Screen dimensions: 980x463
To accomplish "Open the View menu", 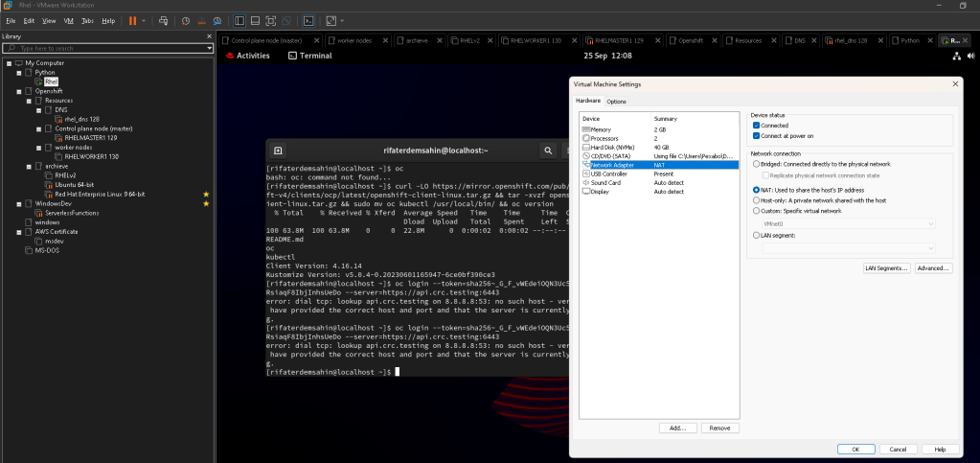I will (x=49, y=21).
